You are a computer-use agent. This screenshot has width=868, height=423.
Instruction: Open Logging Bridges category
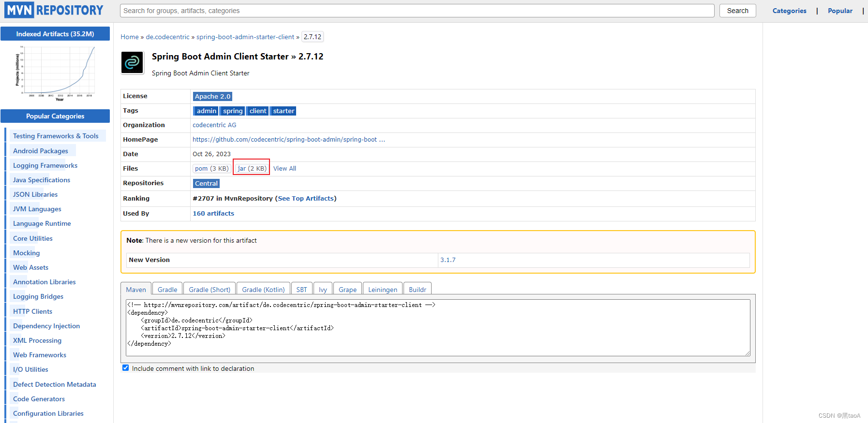pyautogui.click(x=38, y=296)
